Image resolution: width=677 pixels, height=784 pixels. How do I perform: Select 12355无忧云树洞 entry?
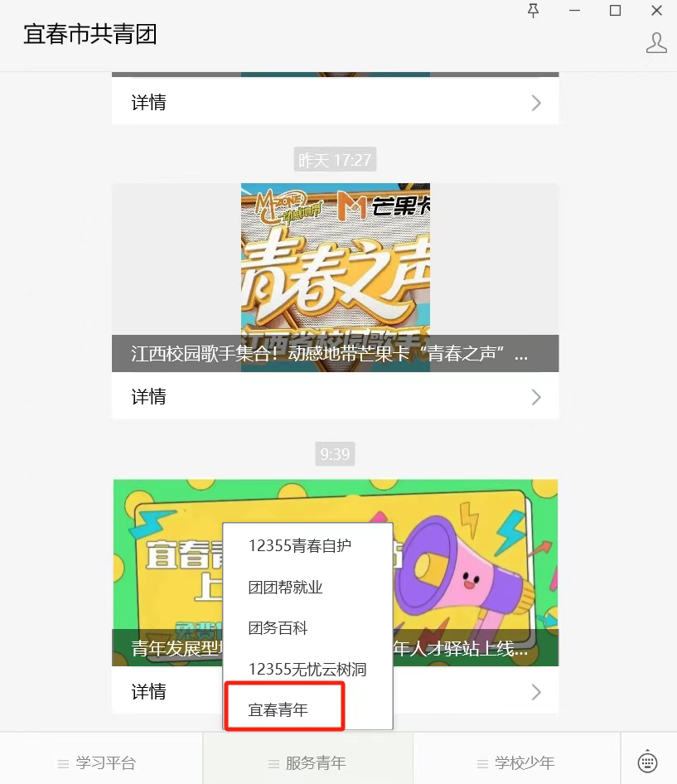[307, 669]
